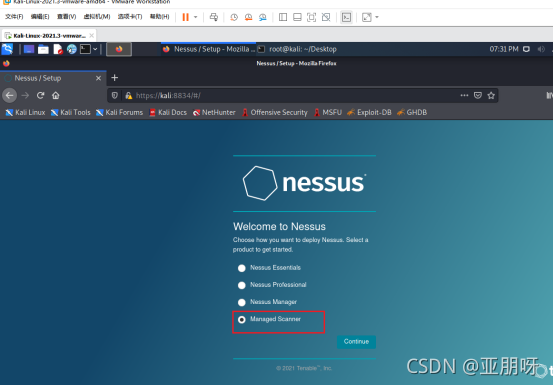Expand the stretch display dropdown arrow
The width and height of the screenshot is (554, 385).
click(x=377, y=17)
